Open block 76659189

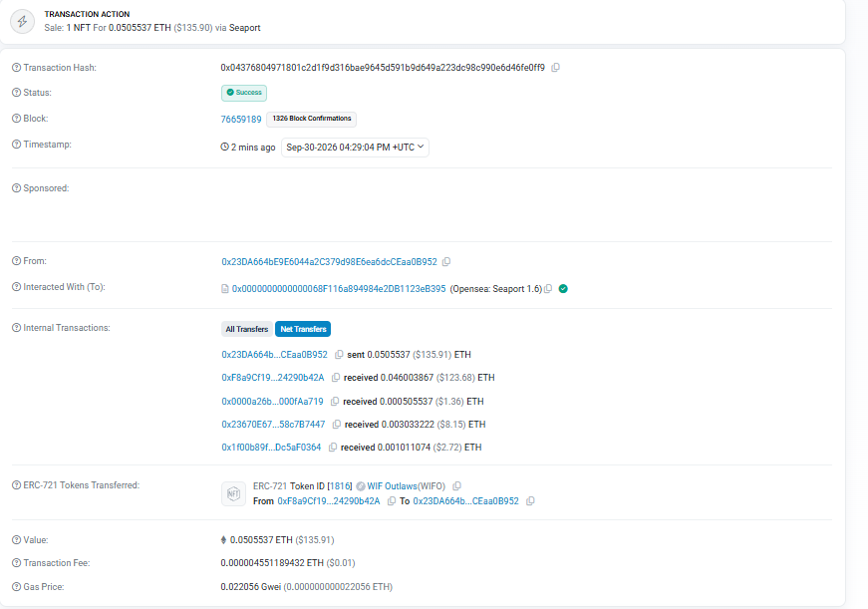click(x=241, y=119)
